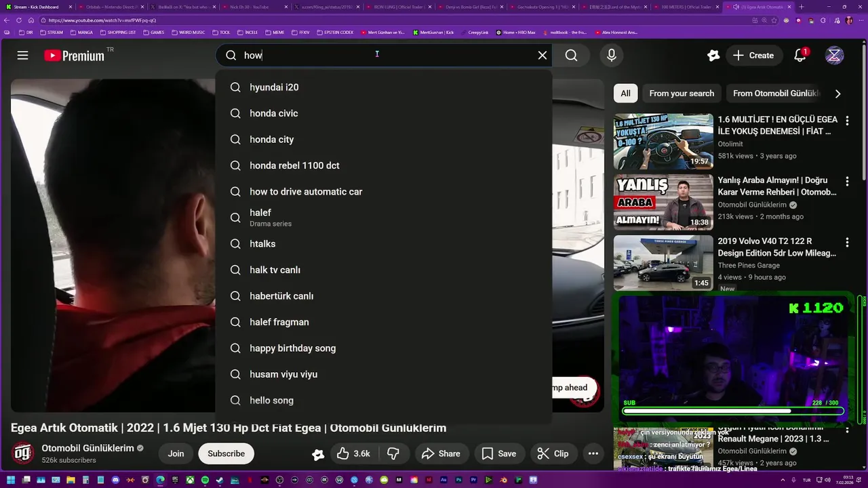Viewport: 868px width, 488px height.
Task: Choose the 'halef' Drama series suggestion
Action: tap(383, 218)
